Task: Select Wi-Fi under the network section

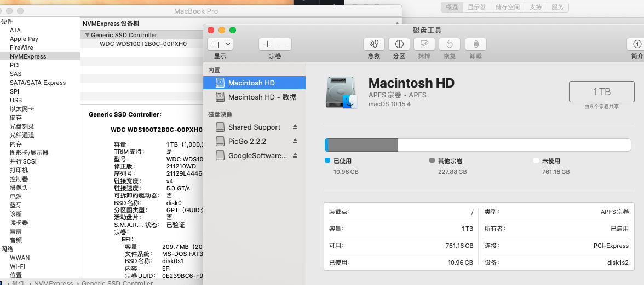Action: (18, 266)
